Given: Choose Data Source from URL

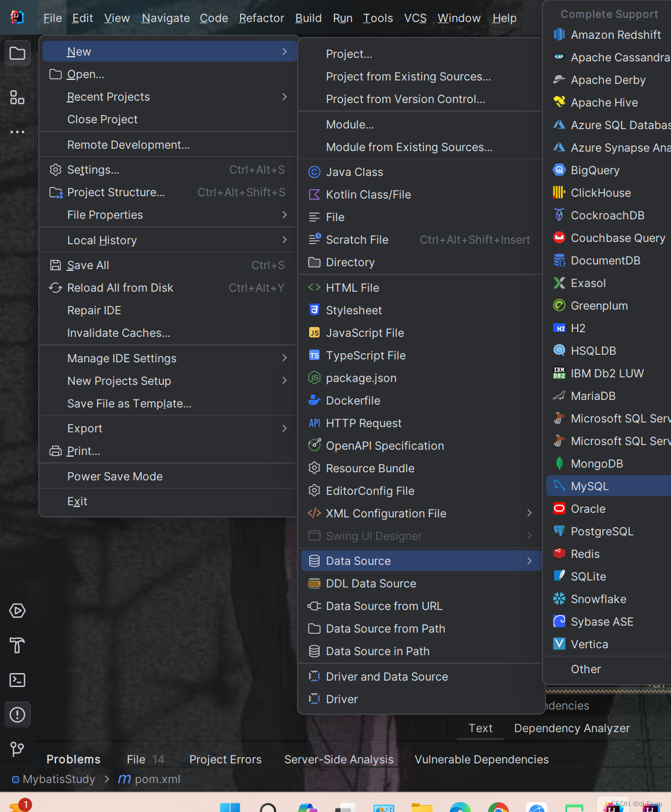Looking at the screenshot, I should tap(420, 606).
